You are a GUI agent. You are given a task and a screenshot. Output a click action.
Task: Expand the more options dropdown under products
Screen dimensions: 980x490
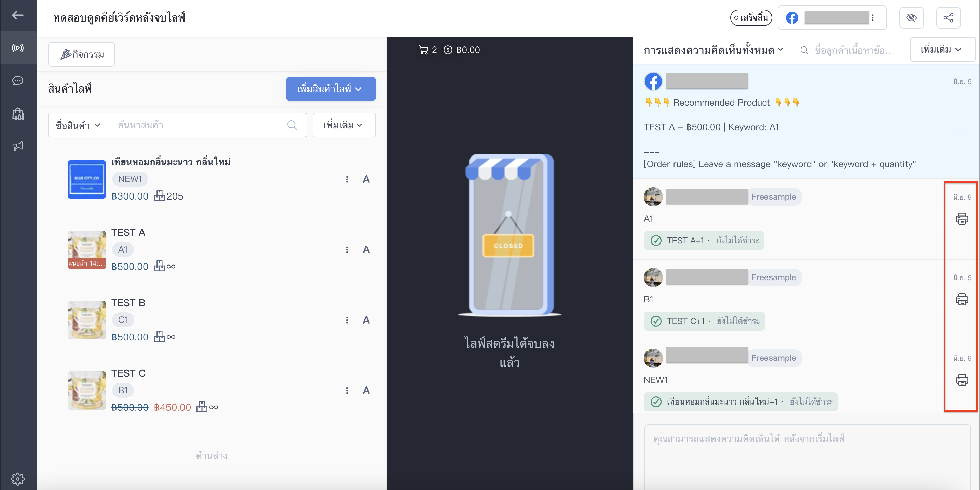click(344, 125)
